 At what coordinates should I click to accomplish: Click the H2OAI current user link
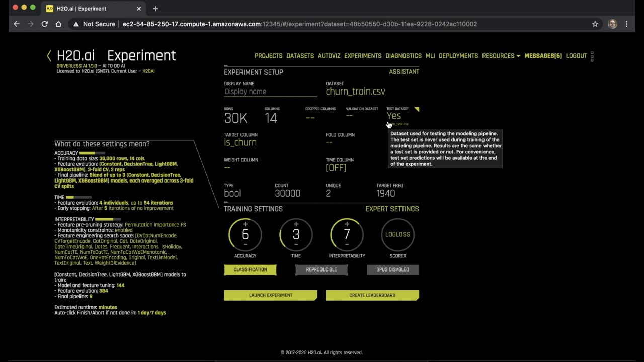[148, 71]
